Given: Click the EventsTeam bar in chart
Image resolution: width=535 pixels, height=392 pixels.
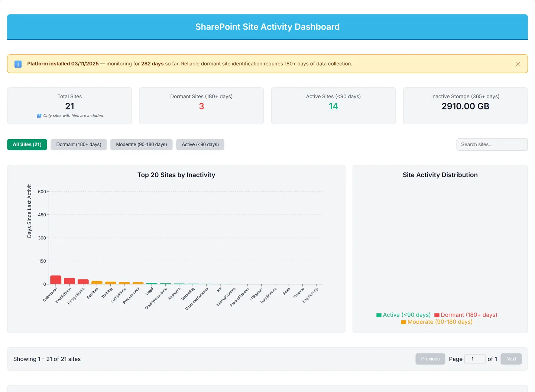Looking at the screenshot, I should (69, 281).
